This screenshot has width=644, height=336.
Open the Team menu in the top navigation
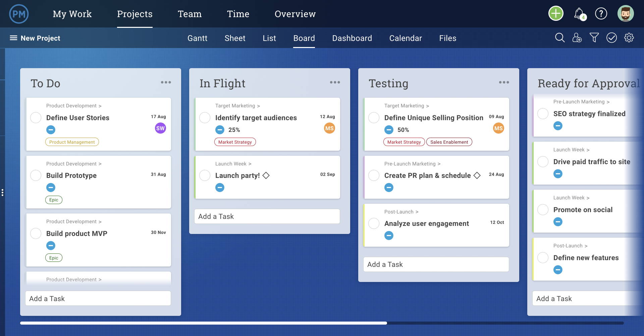[x=190, y=14]
